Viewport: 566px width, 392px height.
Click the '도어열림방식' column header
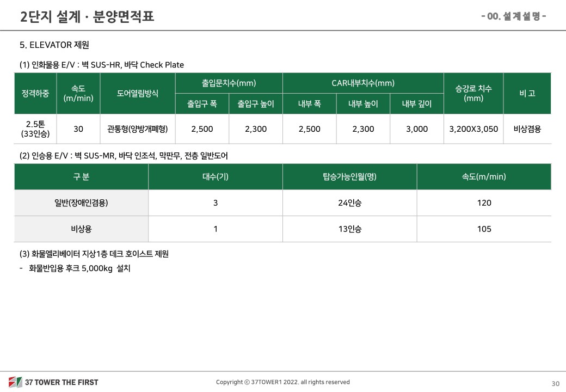138,93
